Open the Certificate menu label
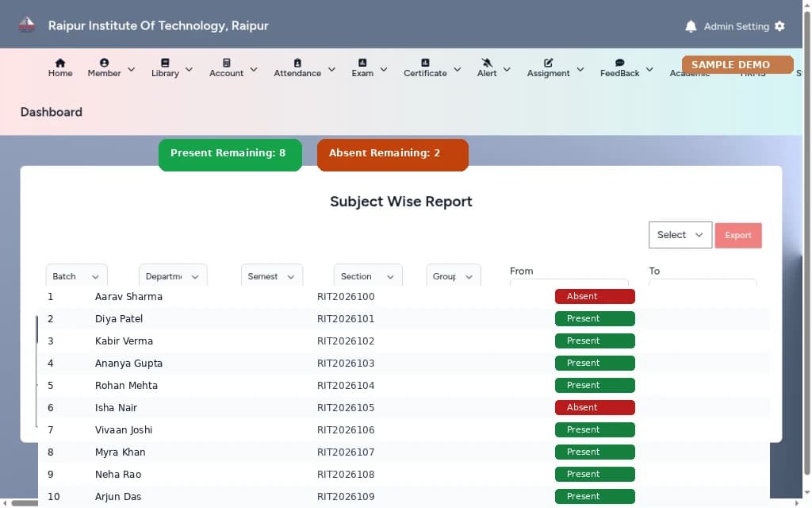The image size is (812, 508). [425, 74]
